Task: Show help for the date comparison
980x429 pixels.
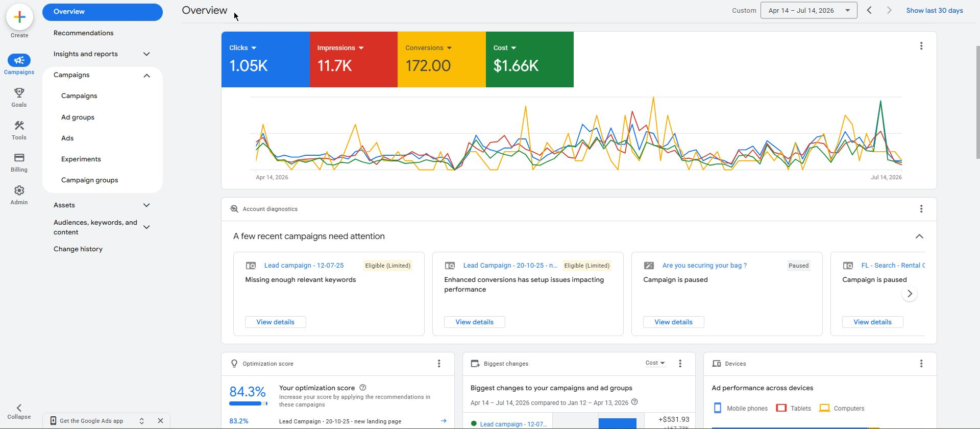Action: (634, 402)
